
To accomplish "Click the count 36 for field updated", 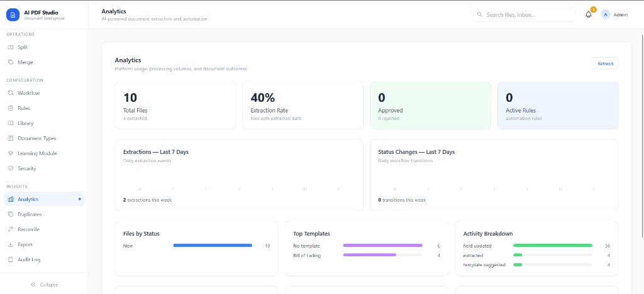I will click(608, 246).
